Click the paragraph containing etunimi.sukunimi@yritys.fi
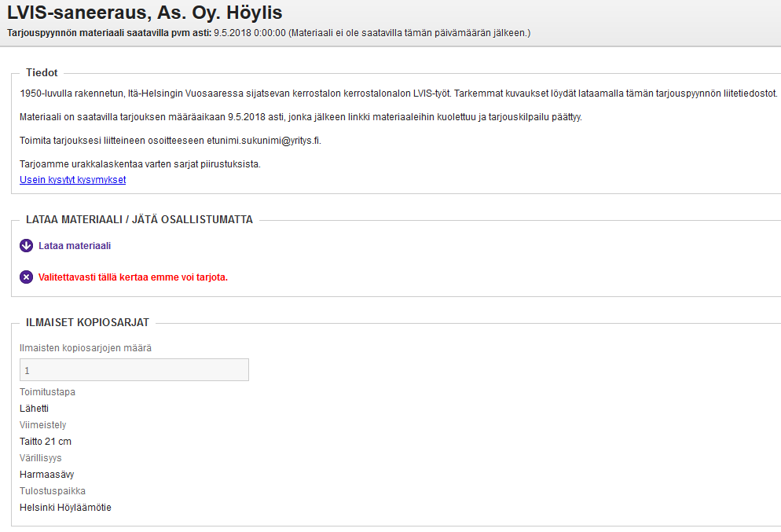This screenshot has height=532, width=781. 170,141
